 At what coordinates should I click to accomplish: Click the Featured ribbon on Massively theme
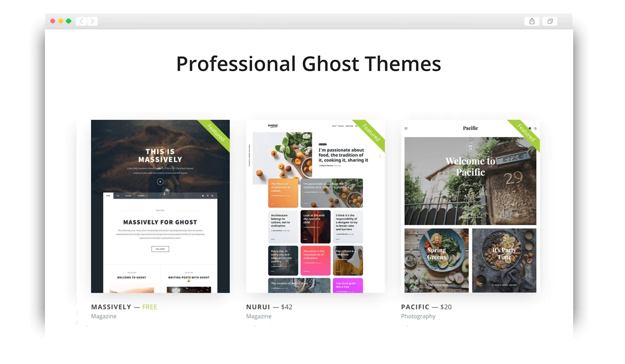coord(216,134)
